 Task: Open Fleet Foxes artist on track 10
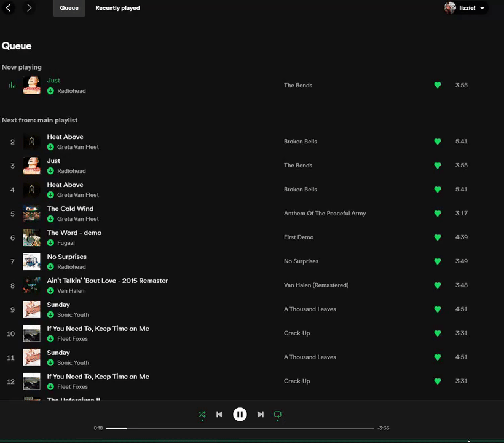(73, 339)
